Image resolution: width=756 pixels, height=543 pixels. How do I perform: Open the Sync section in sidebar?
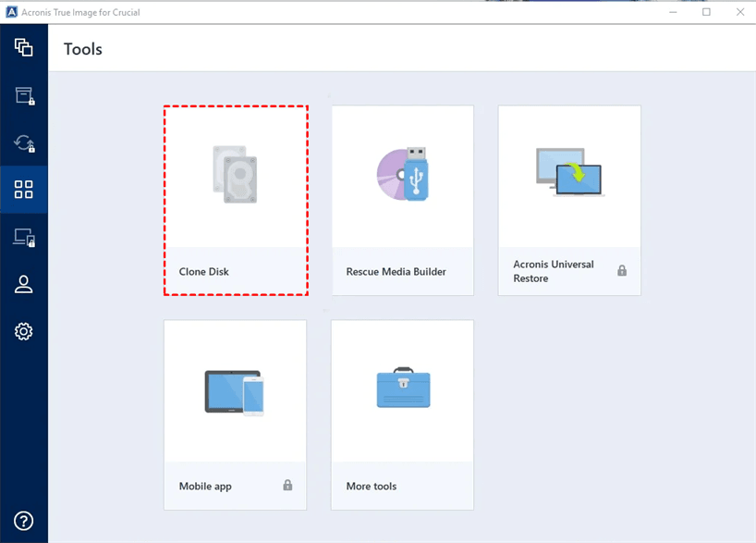click(x=24, y=143)
